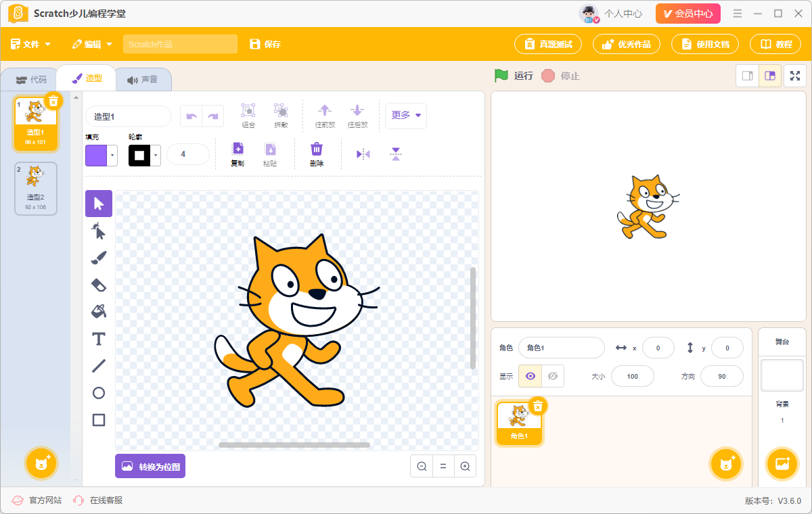
Task: Select the rectangle tool
Action: coord(99,420)
